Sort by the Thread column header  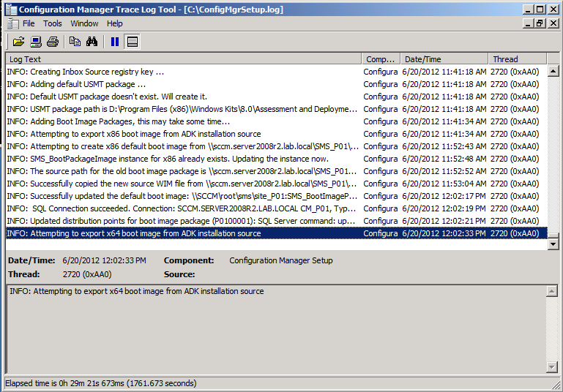pos(518,59)
